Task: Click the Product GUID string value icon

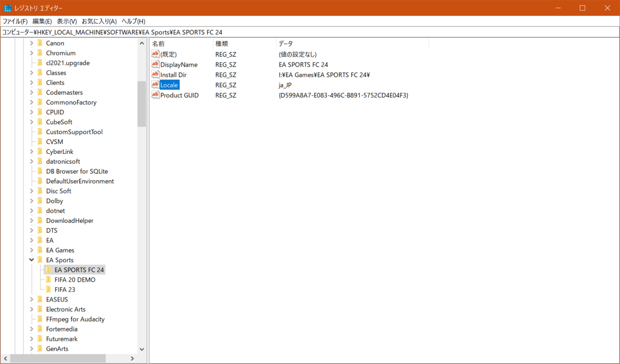Action: pyautogui.click(x=156, y=95)
